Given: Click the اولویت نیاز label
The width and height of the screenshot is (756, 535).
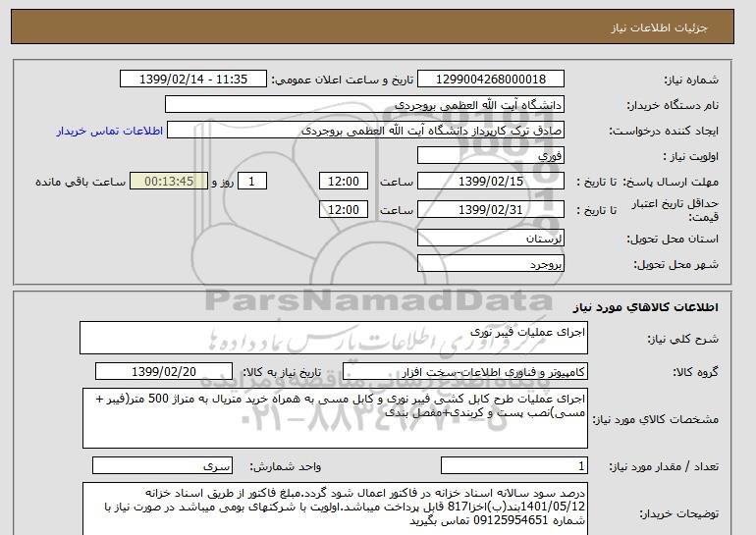Looking at the screenshot, I should click(x=691, y=157).
